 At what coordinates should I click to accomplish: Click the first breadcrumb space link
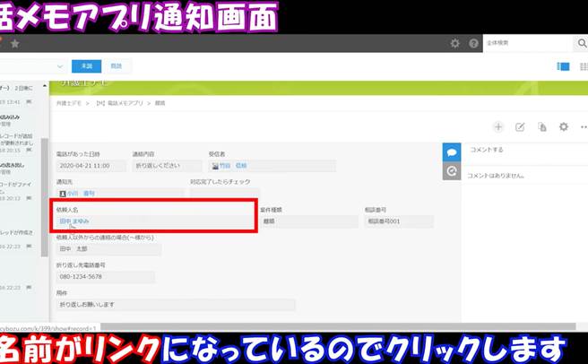tap(69, 103)
